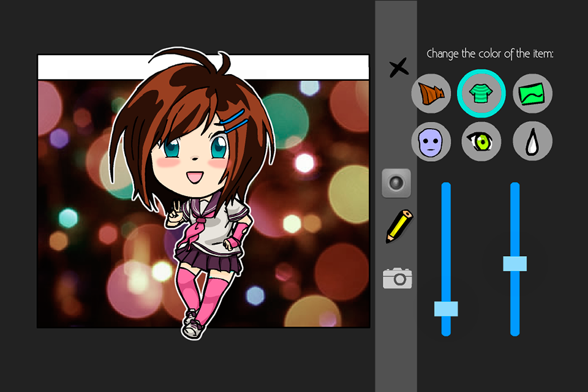The height and width of the screenshot is (392, 588).
Task: Choose the green eye color icon
Action: [x=481, y=142]
